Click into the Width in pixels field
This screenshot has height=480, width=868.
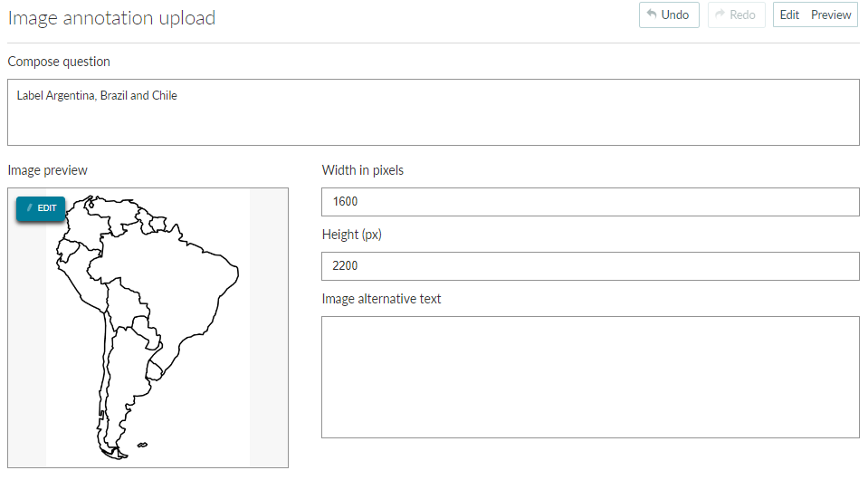pos(590,202)
